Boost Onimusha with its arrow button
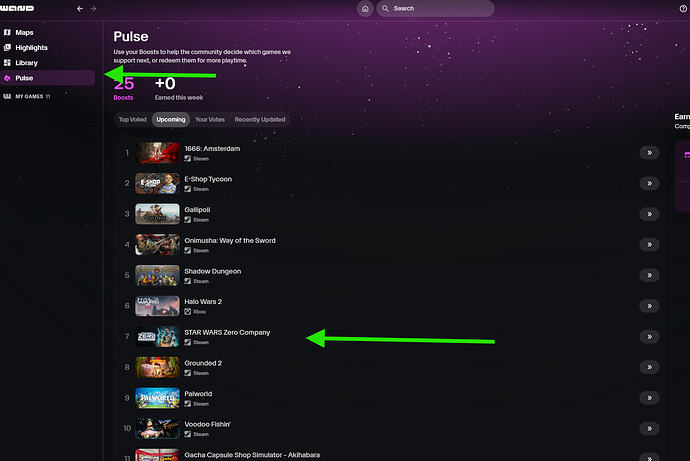690x461 pixels. tap(649, 245)
